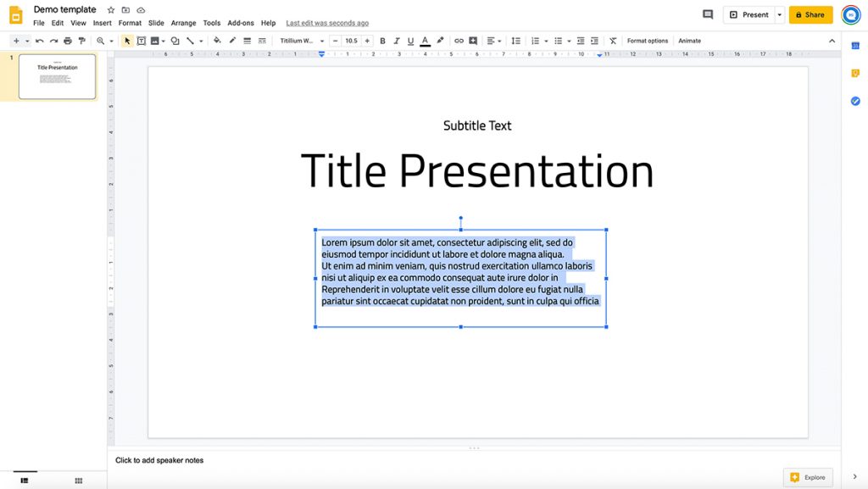Check cloud save status icon

[142, 10]
